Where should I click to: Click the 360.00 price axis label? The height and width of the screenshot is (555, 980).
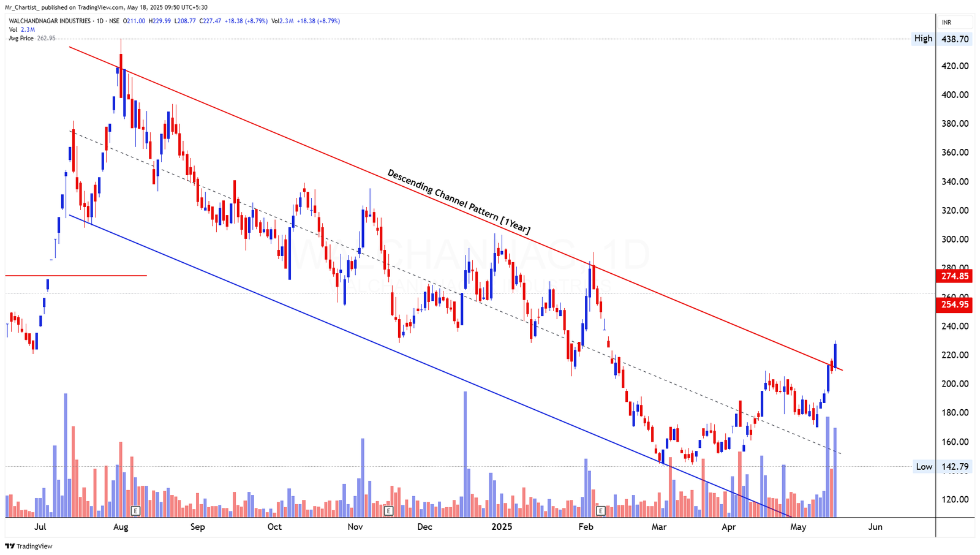(x=955, y=153)
